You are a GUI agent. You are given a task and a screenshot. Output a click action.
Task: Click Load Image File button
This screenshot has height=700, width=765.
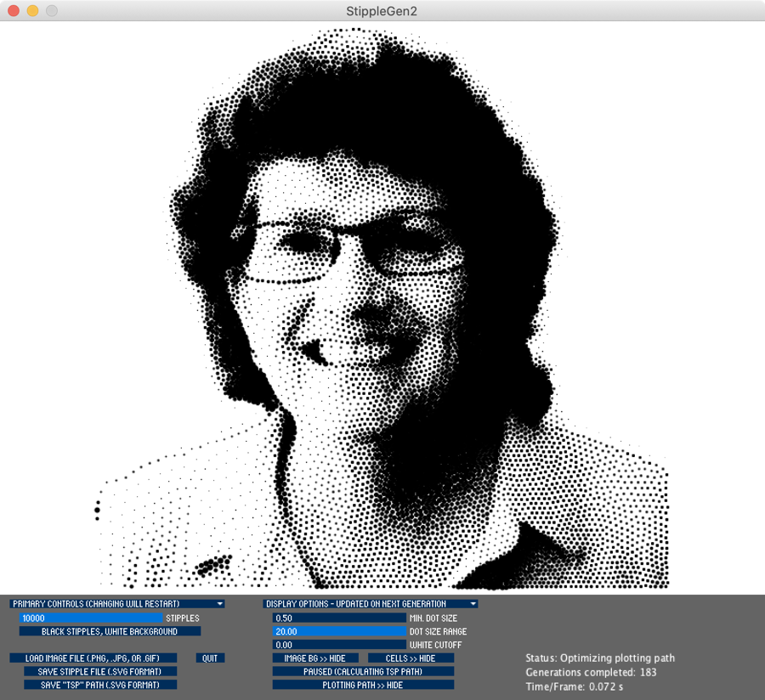pyautogui.click(x=93, y=658)
